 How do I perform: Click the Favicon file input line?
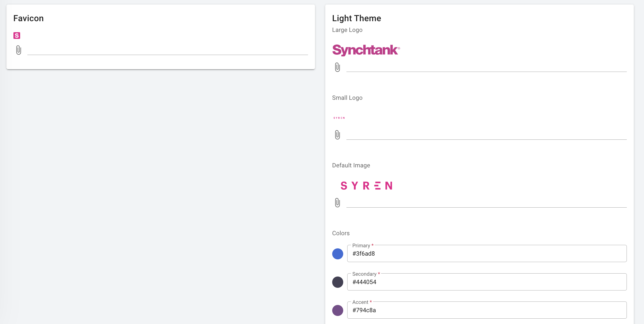pos(167,51)
